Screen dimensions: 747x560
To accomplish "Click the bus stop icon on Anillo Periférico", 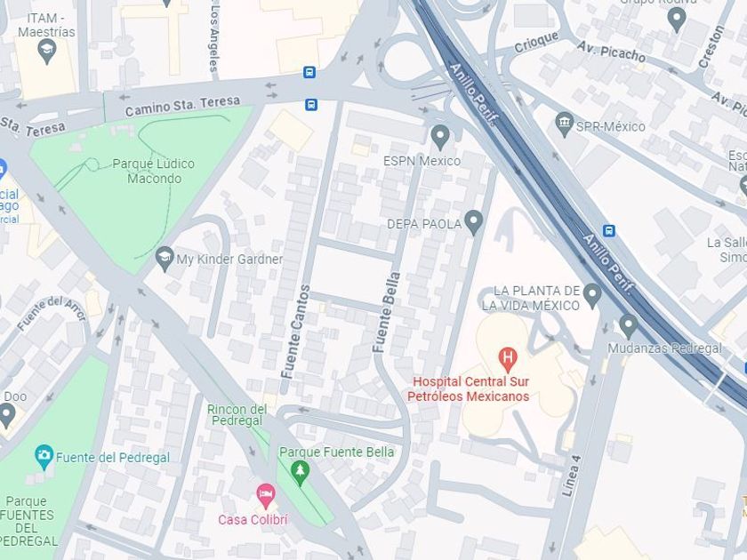I will (609, 231).
